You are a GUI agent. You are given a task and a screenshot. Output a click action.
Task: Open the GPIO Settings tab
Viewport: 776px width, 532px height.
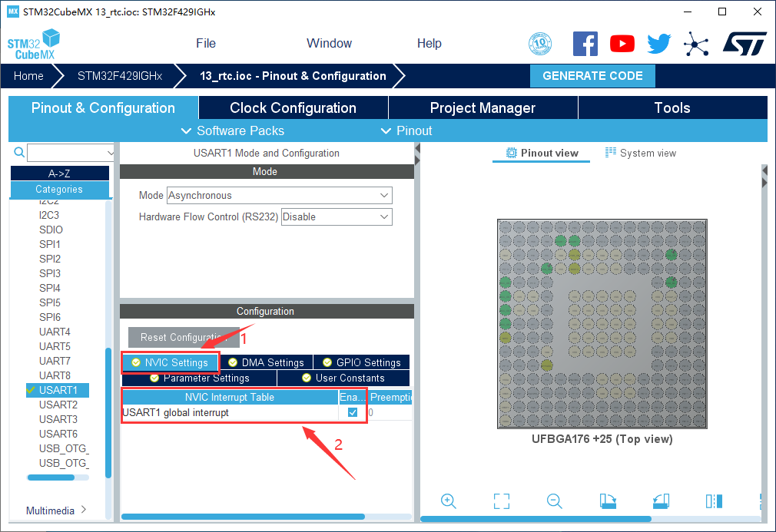tap(362, 362)
